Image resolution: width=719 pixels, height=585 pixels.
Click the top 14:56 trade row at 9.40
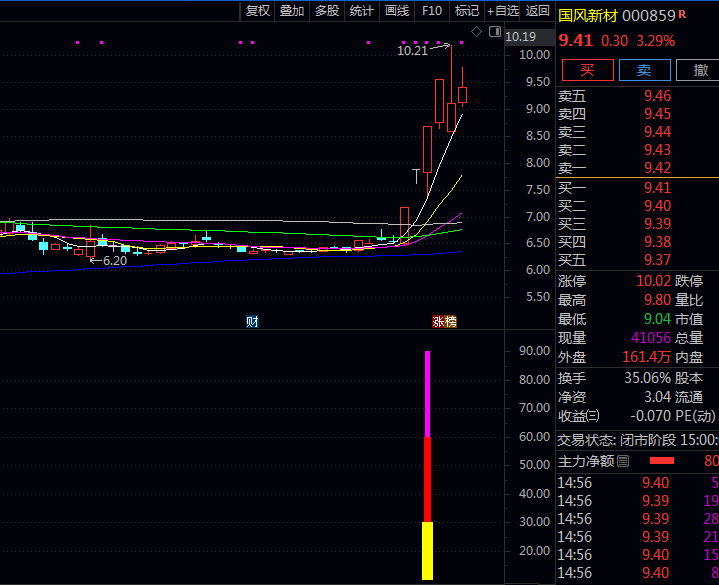[x=638, y=482]
